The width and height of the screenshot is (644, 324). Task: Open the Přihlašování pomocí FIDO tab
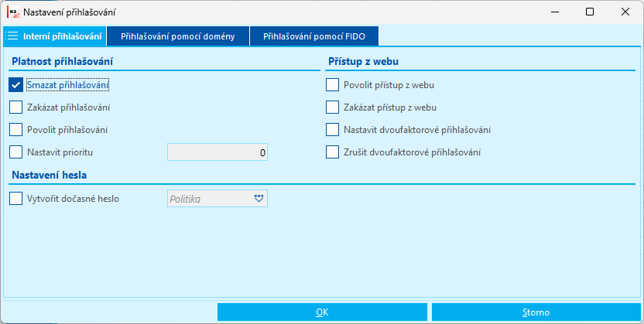tap(313, 36)
